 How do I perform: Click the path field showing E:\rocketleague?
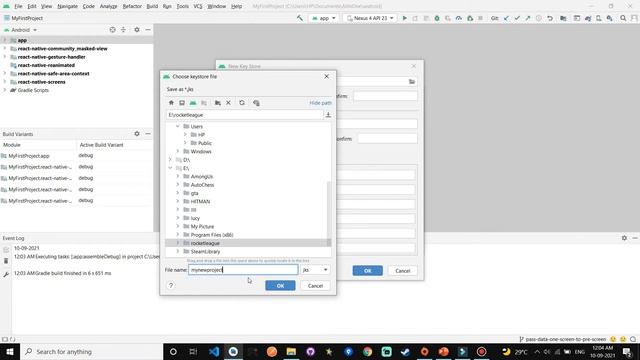click(245, 115)
